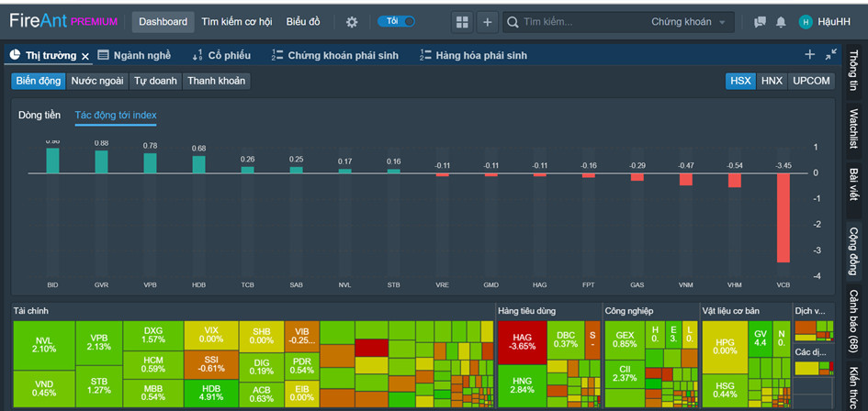Click the grid layout icon
This screenshot has height=411, width=868.
[462, 22]
